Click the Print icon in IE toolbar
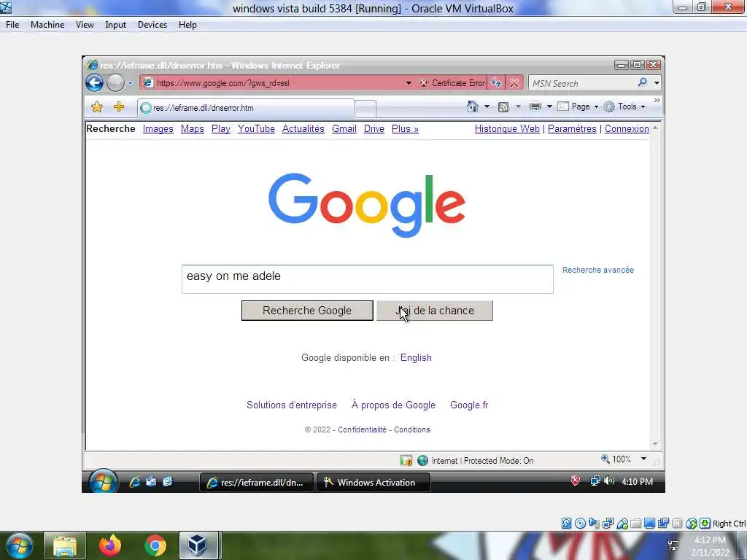The width and height of the screenshot is (747, 560). (535, 106)
